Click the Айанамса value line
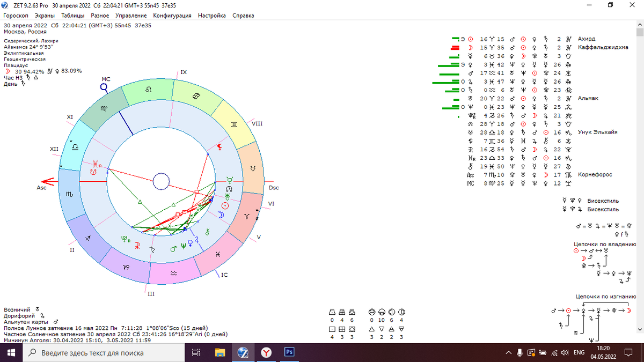 tap(28, 47)
